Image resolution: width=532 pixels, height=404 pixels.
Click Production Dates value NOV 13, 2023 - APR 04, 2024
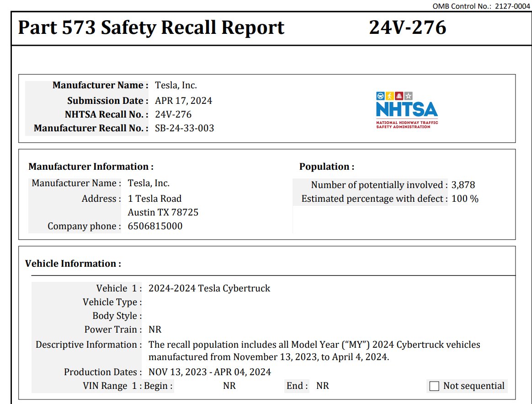tap(210, 372)
